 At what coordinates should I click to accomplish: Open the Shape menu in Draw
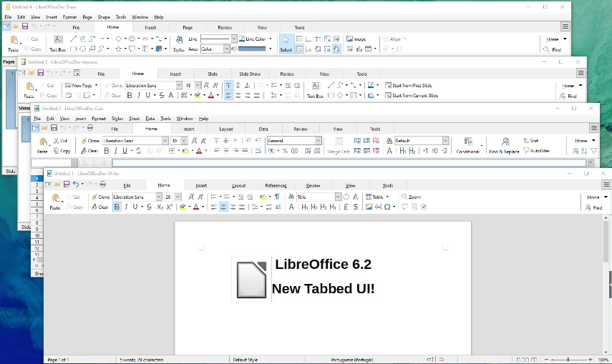104,16
